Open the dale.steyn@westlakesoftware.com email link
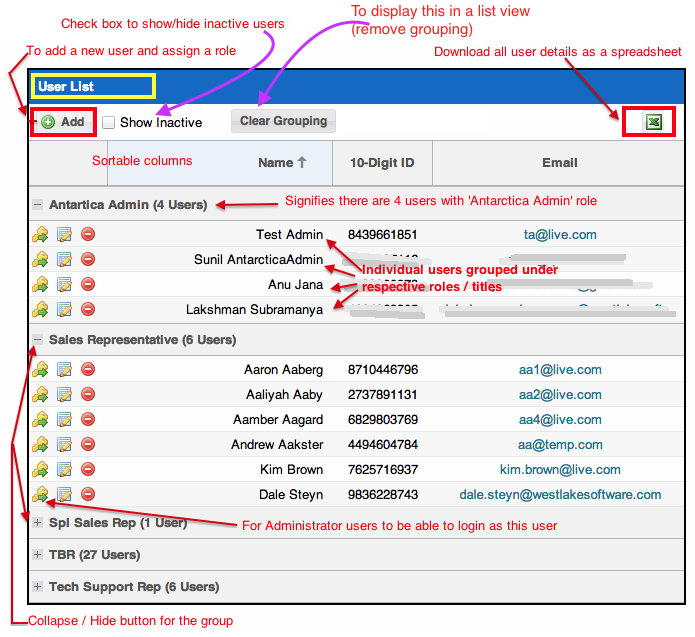The image size is (695, 637). pos(560,494)
